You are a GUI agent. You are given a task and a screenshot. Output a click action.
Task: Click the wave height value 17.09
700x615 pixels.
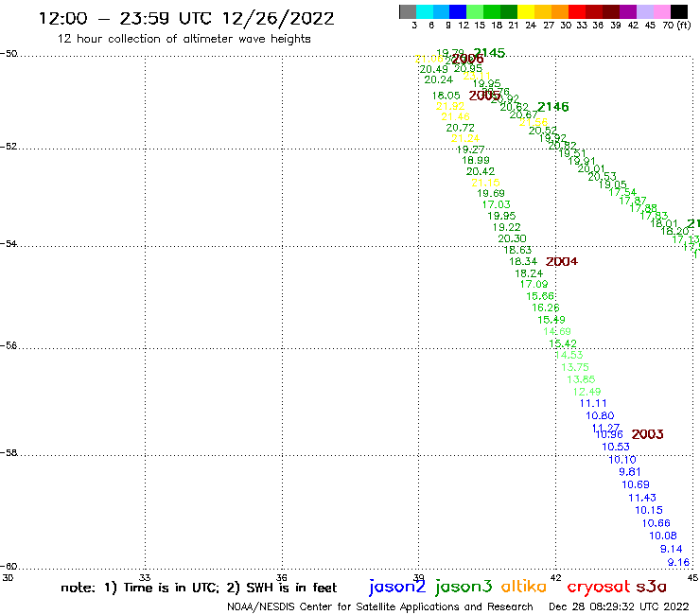pos(534,284)
